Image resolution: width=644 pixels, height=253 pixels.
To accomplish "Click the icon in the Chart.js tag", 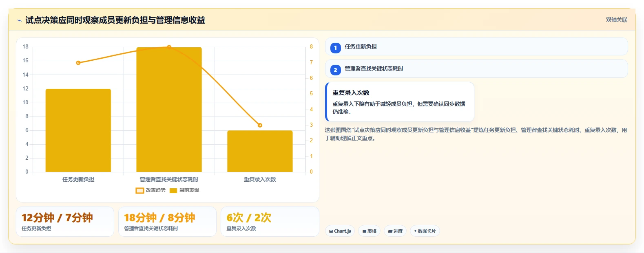I will (331, 231).
